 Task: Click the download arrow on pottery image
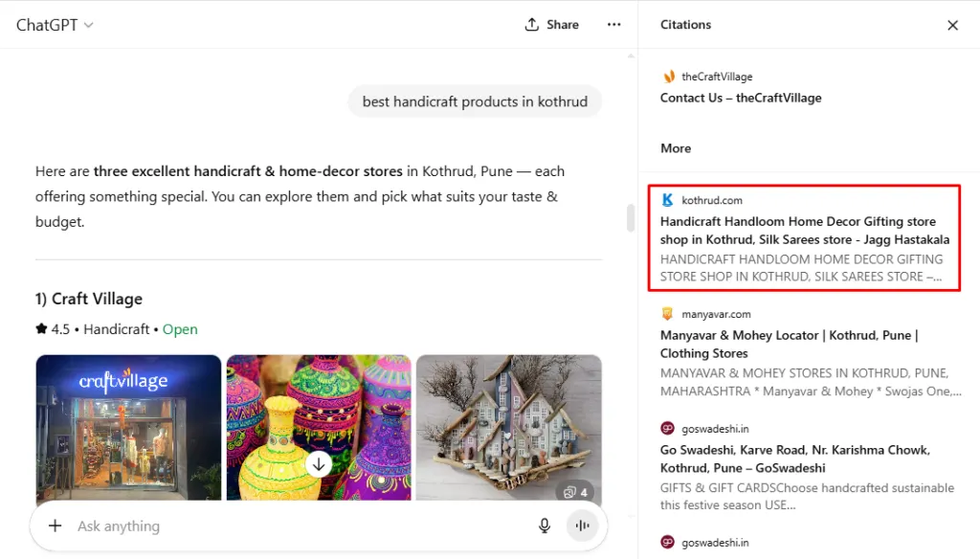point(319,464)
